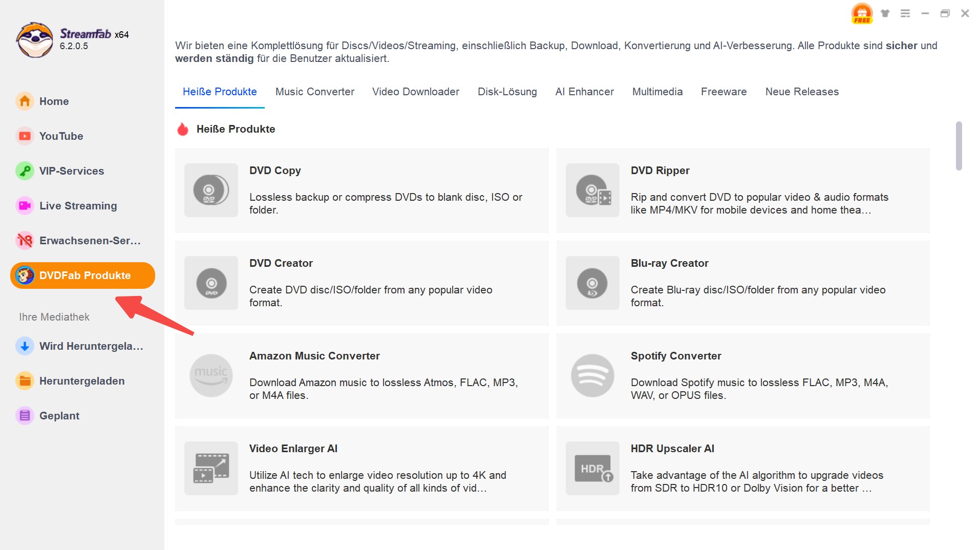
Task: Select the Disk-Lösung tab
Action: [x=507, y=92]
